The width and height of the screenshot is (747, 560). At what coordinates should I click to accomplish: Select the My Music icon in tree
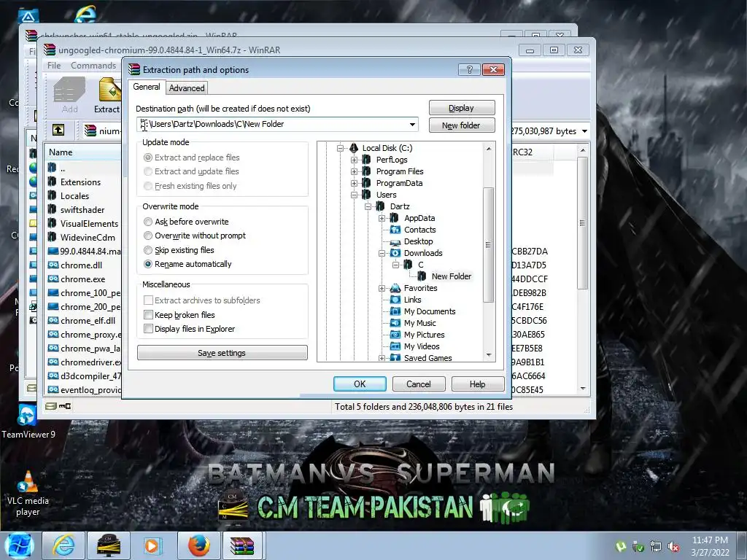[x=395, y=323]
